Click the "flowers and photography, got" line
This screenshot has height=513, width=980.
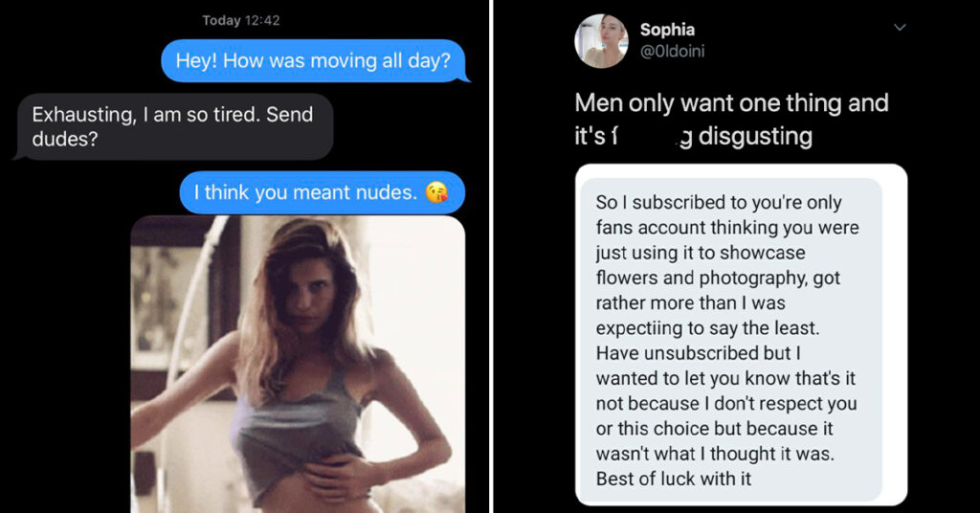point(718,278)
